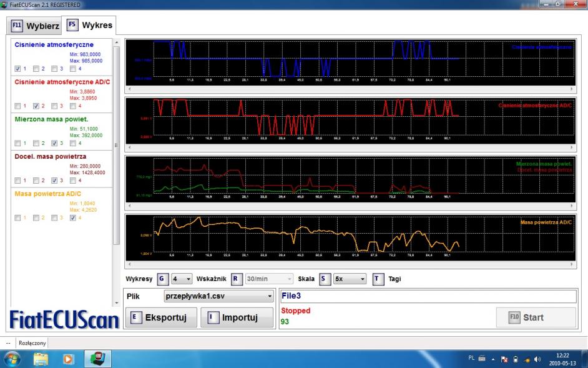Click the G key icon for Wykresy
The width and height of the screenshot is (588, 368).
[x=162, y=279]
